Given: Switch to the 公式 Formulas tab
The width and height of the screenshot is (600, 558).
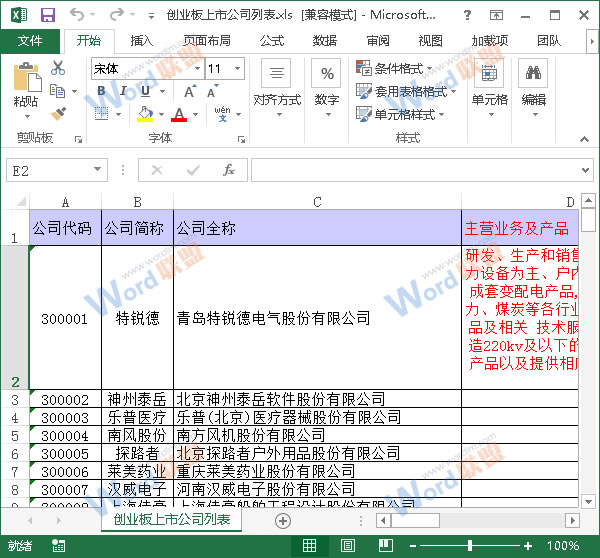Looking at the screenshot, I should 272,41.
